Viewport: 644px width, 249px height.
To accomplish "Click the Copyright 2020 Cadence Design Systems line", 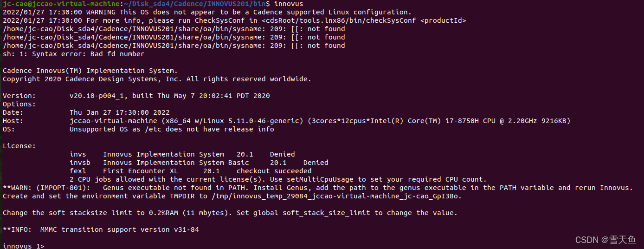I will click(157, 79).
